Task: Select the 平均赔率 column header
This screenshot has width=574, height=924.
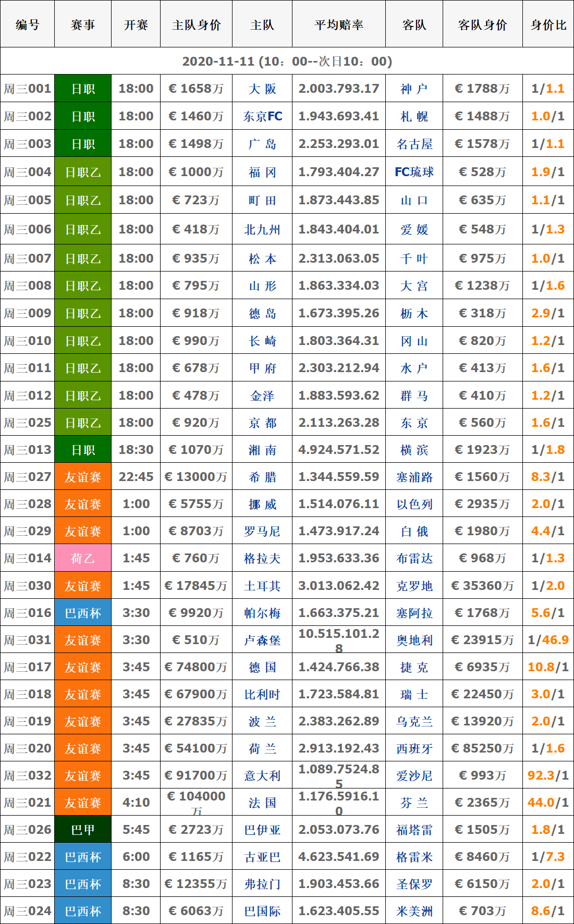Action: (338, 24)
